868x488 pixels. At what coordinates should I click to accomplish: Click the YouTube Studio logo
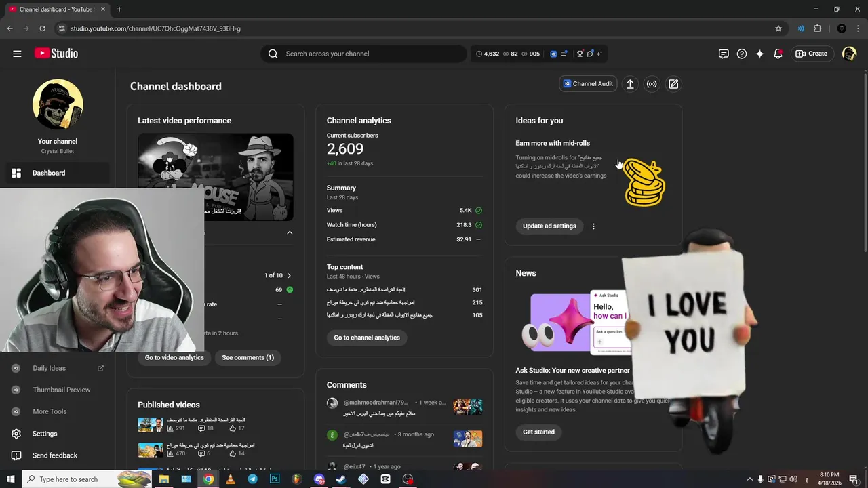56,54
